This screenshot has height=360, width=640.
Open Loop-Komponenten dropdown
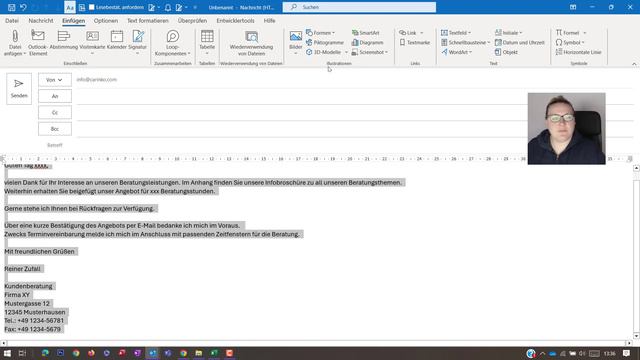pos(173,42)
